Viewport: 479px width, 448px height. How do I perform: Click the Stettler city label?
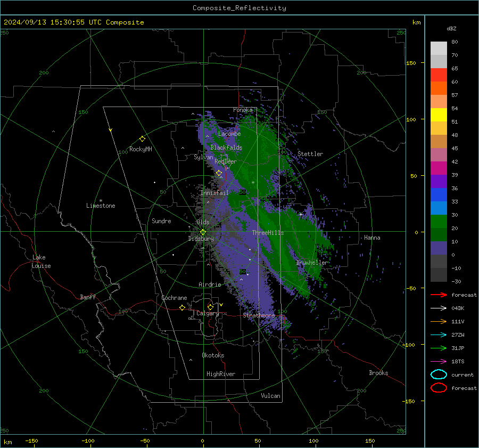(310, 154)
